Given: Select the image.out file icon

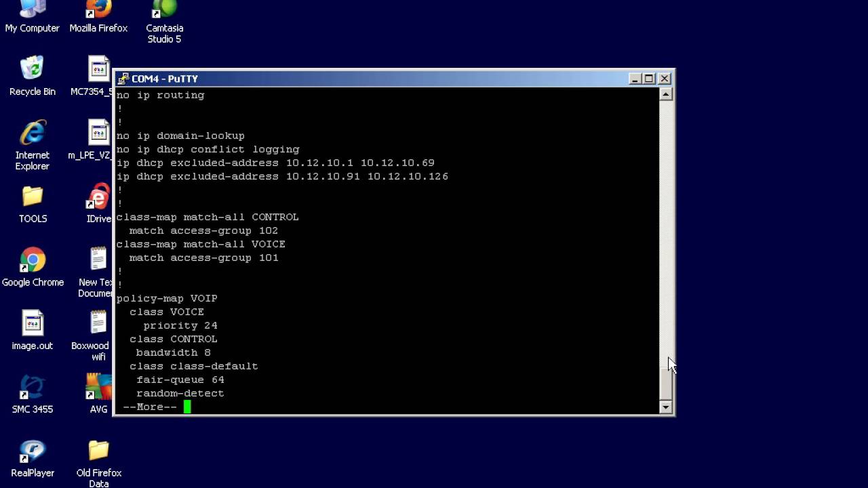Looking at the screenshot, I should tap(32, 331).
